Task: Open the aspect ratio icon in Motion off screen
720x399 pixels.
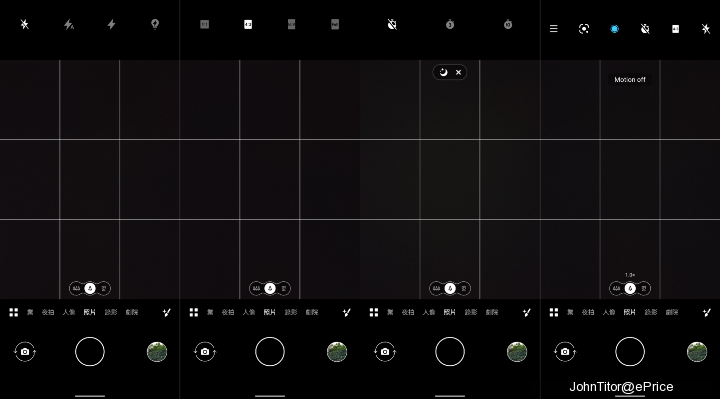Action: point(675,29)
